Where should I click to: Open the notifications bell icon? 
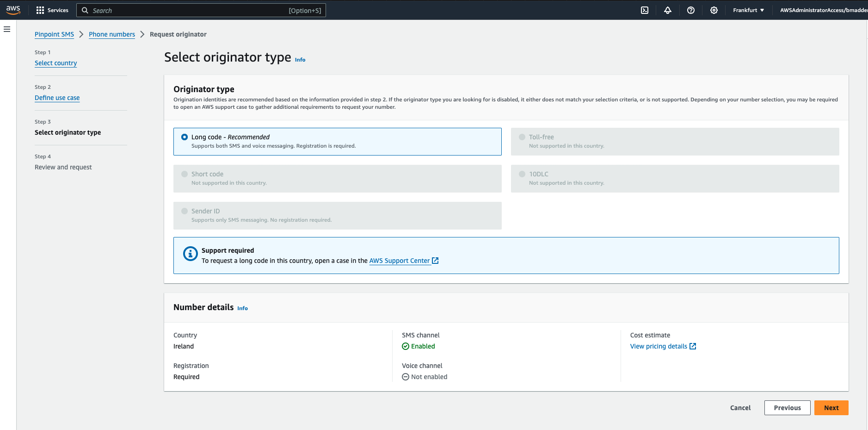click(668, 10)
